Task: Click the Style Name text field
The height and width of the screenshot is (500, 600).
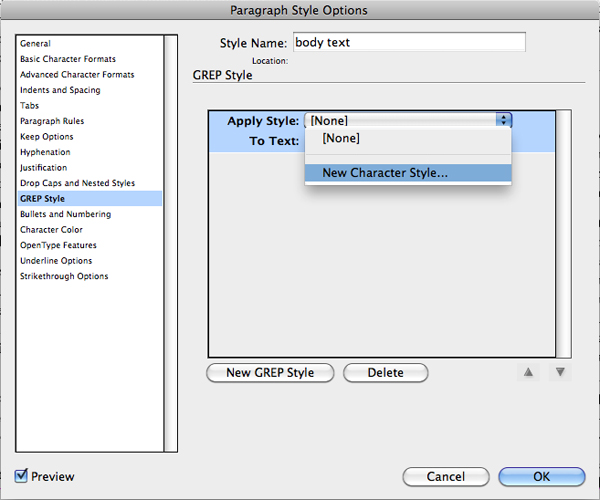Action: [x=409, y=42]
